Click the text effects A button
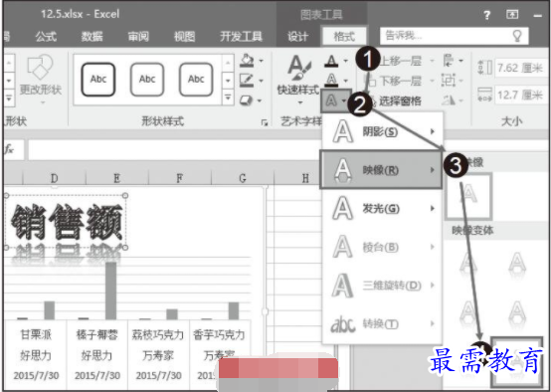Image resolution: width=551 pixels, height=392 pixels. click(x=336, y=100)
